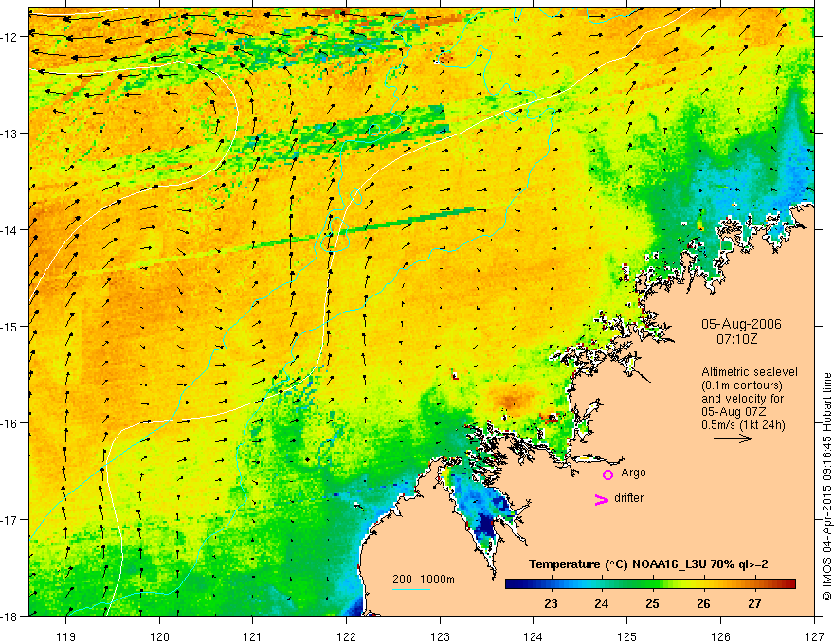Click the Altimetric sealevel legend text

coord(750,372)
